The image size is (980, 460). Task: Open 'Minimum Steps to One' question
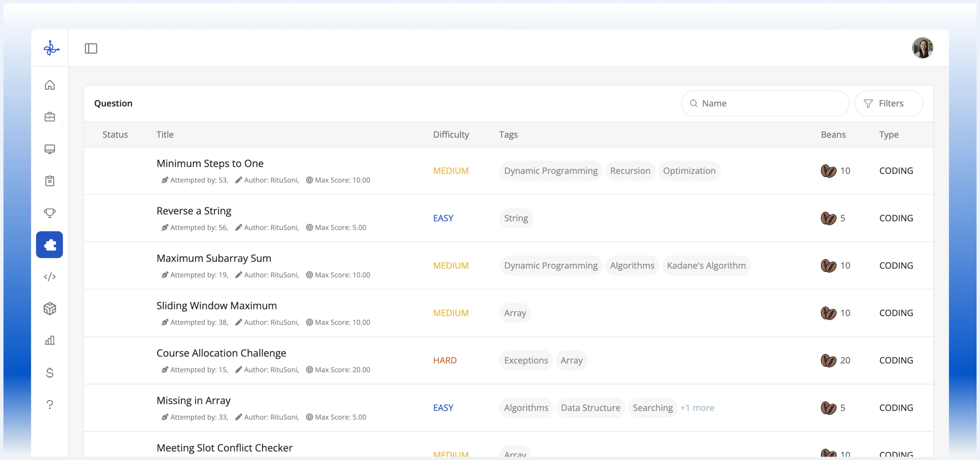pyautogui.click(x=210, y=163)
